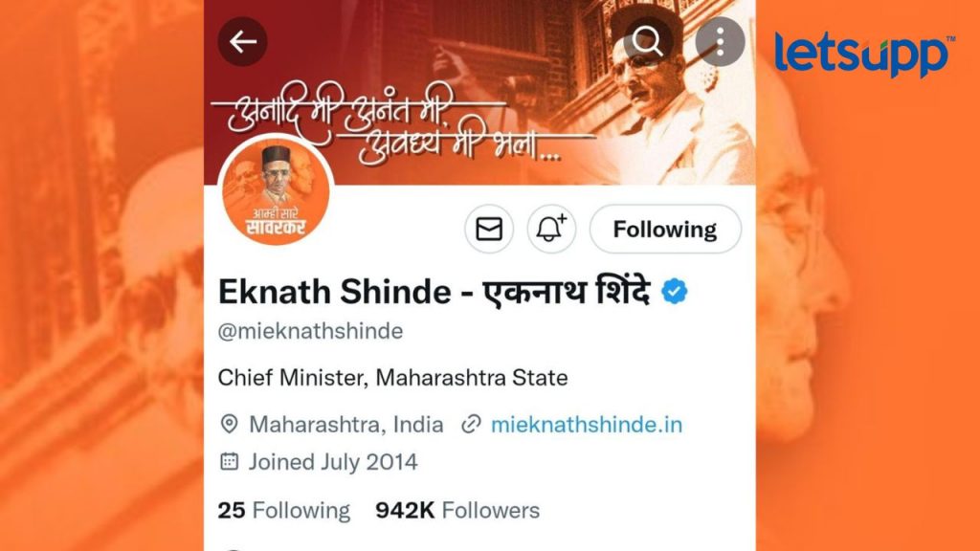Select the Maharashtra, India location icon
Image resolution: width=980 pixels, height=551 pixels.
click(x=230, y=425)
